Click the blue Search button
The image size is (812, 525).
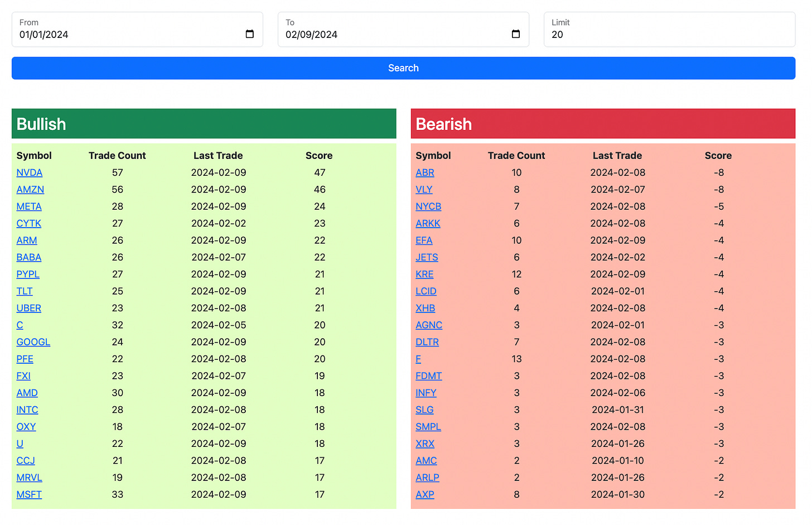pos(403,68)
